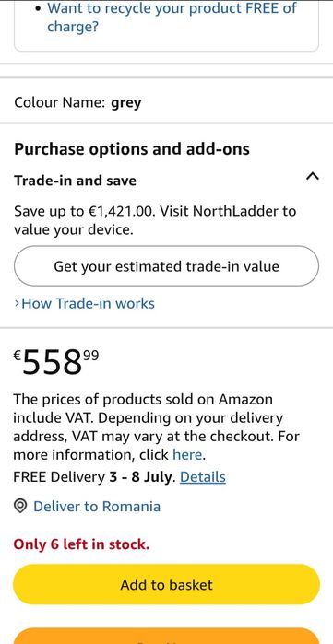Click the small arrow before How Trade-in works
Image resolution: width=333 pixels, height=644 pixels.
click(x=17, y=303)
